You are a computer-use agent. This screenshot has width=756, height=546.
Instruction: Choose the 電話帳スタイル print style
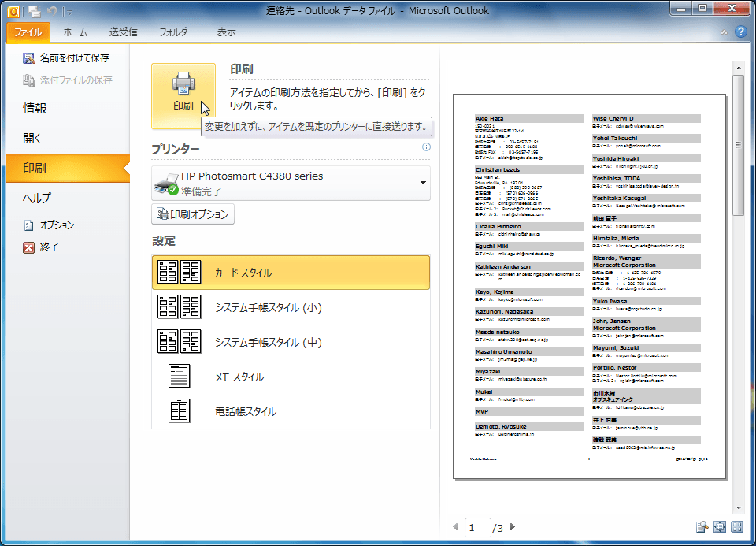coord(291,411)
